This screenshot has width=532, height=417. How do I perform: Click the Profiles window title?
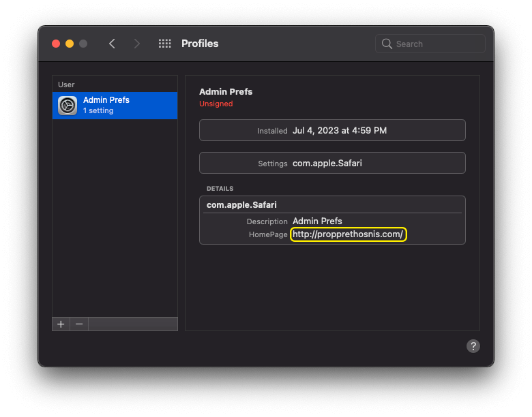click(x=200, y=44)
